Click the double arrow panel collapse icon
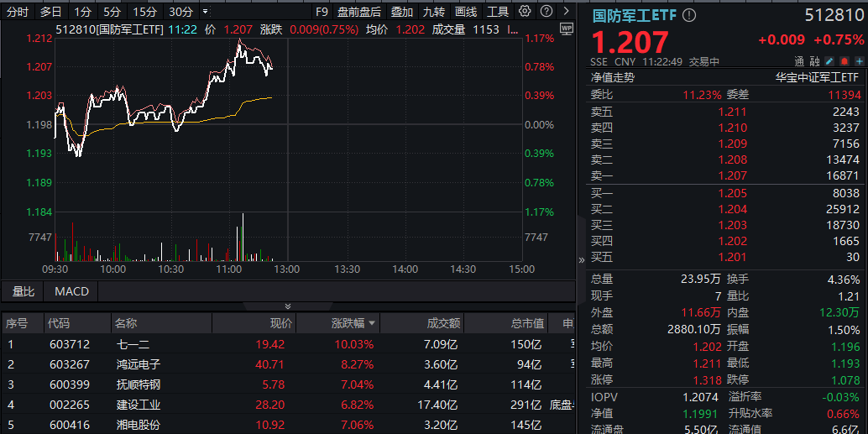The width and height of the screenshot is (868, 434). click(583, 260)
